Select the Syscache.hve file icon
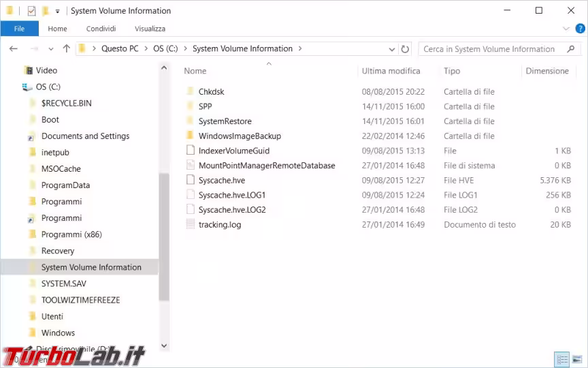The height and width of the screenshot is (368, 588). (x=191, y=180)
